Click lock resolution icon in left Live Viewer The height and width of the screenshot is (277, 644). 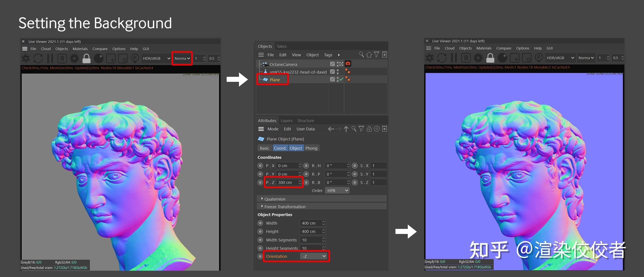86,58
